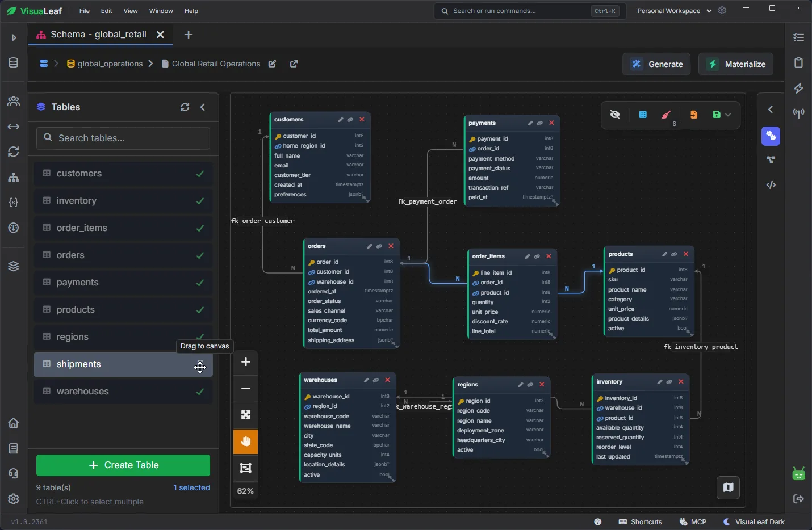Open the Personal Workspace dropdown
This screenshot has width=812, height=530.
pyautogui.click(x=675, y=11)
